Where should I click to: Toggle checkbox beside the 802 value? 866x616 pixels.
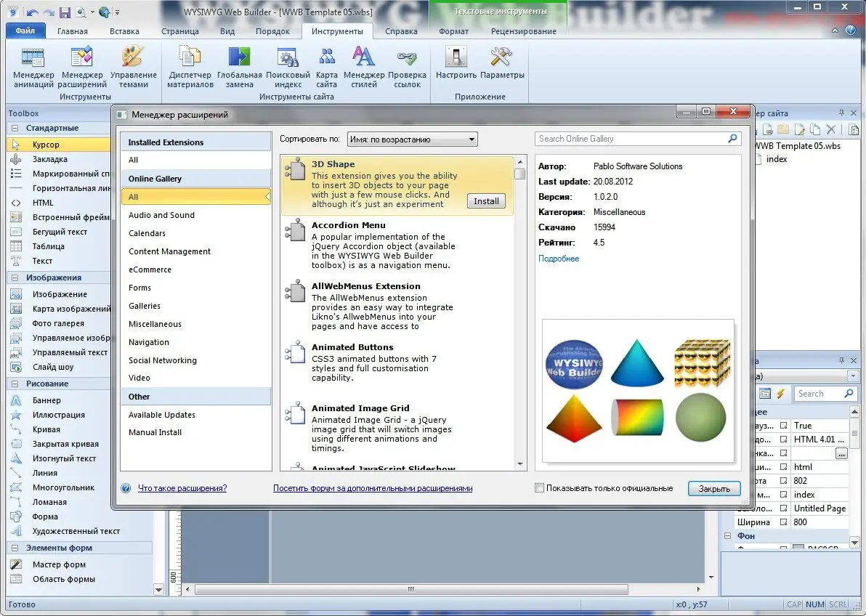tap(783, 481)
